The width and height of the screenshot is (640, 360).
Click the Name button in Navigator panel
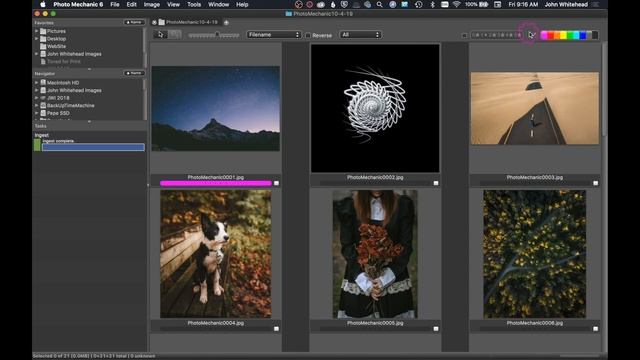pyautogui.click(x=134, y=73)
